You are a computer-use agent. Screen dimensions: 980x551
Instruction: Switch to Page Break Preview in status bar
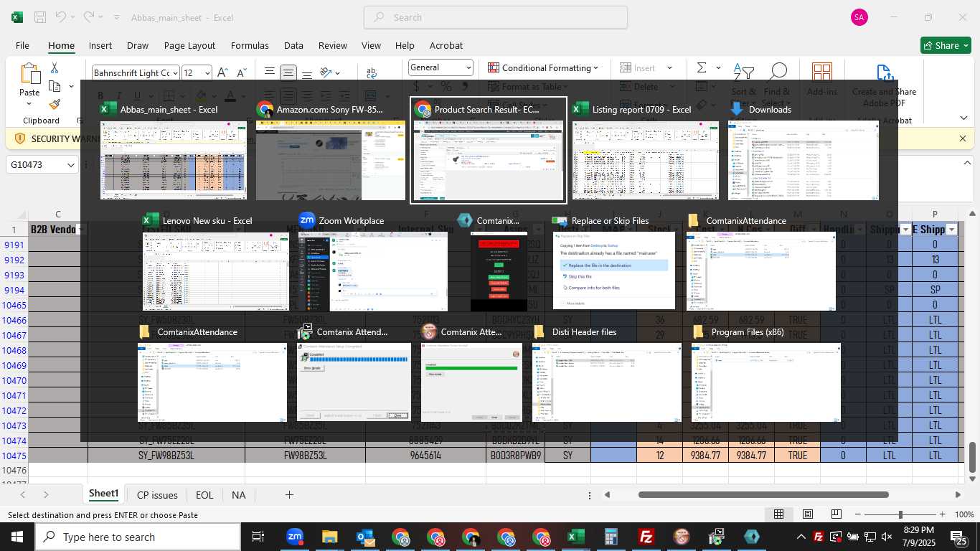[837, 514]
